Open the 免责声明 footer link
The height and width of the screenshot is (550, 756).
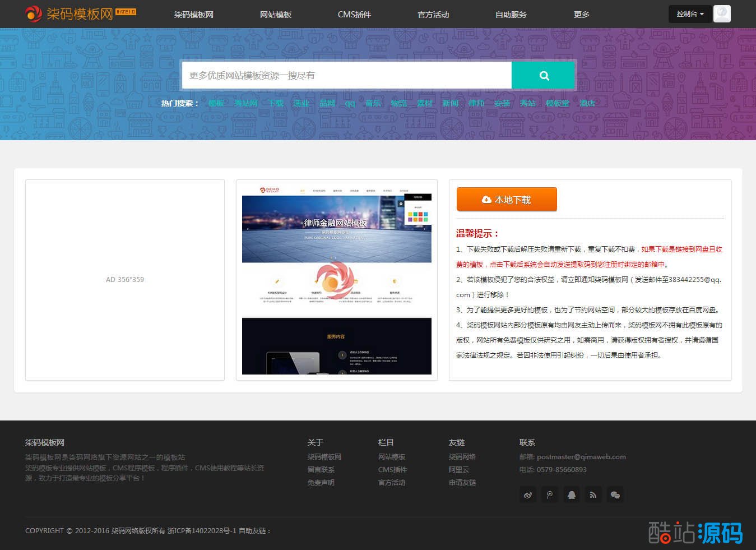tap(321, 482)
